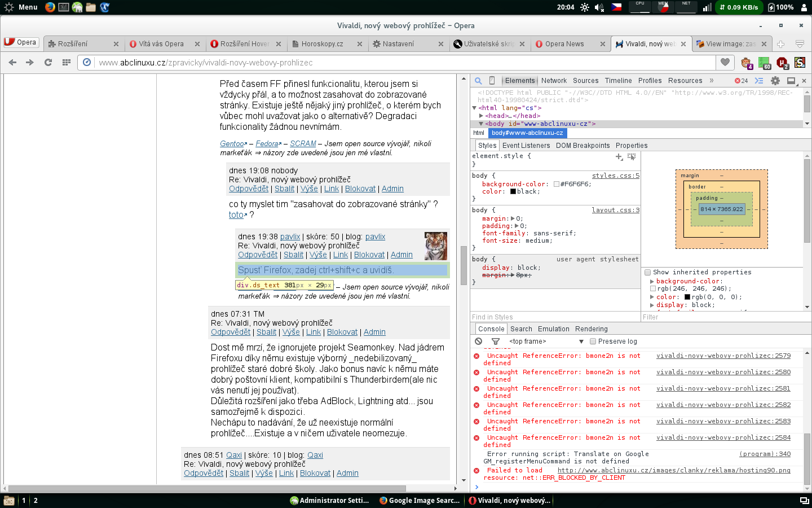Image resolution: width=812 pixels, height=508 pixels.
Task: Open styles.css:5 source link
Action: pos(616,176)
